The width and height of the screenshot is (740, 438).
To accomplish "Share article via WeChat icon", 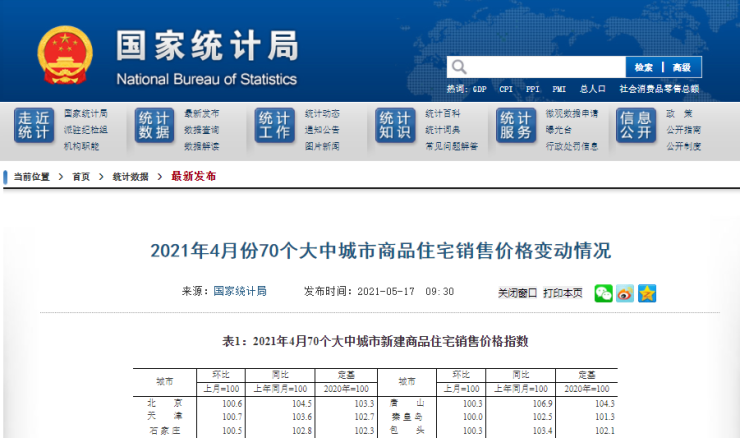I will [x=603, y=293].
